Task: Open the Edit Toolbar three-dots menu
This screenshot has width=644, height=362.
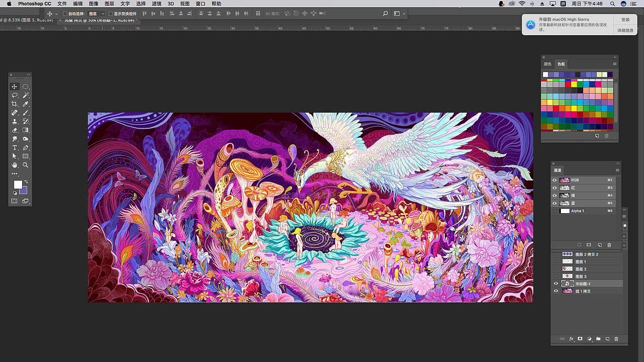Action: tap(15, 173)
